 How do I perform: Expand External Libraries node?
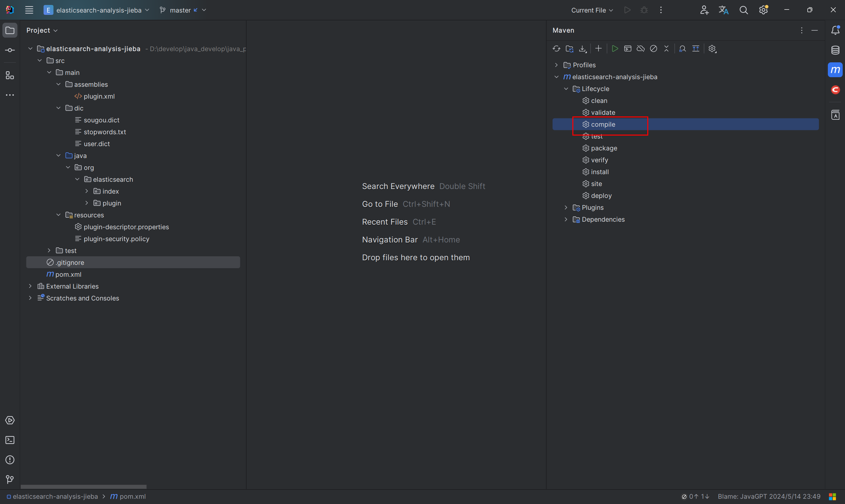click(30, 286)
